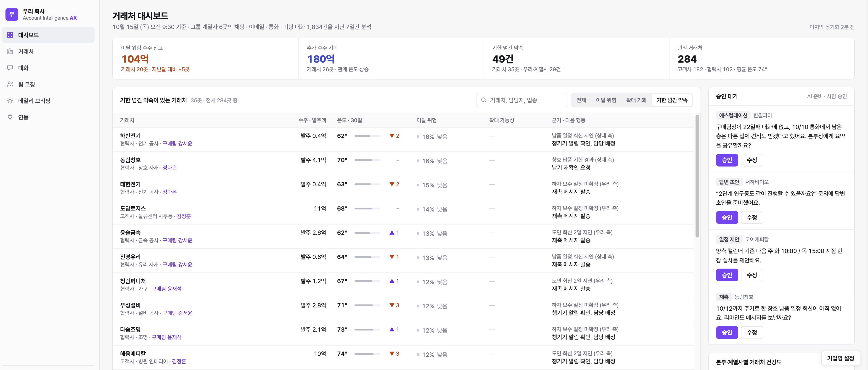Click 우성설비 down-trend triangle indicator

(x=392, y=305)
